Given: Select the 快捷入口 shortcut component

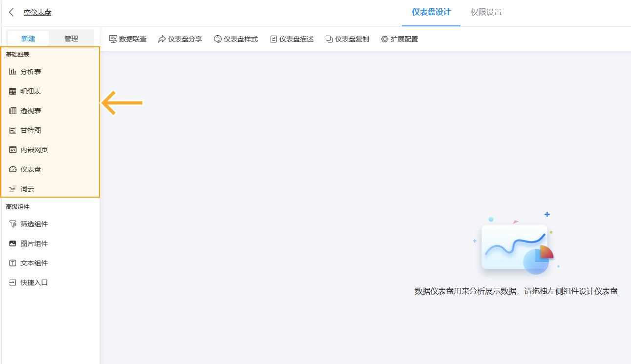Looking at the screenshot, I should pos(30,282).
